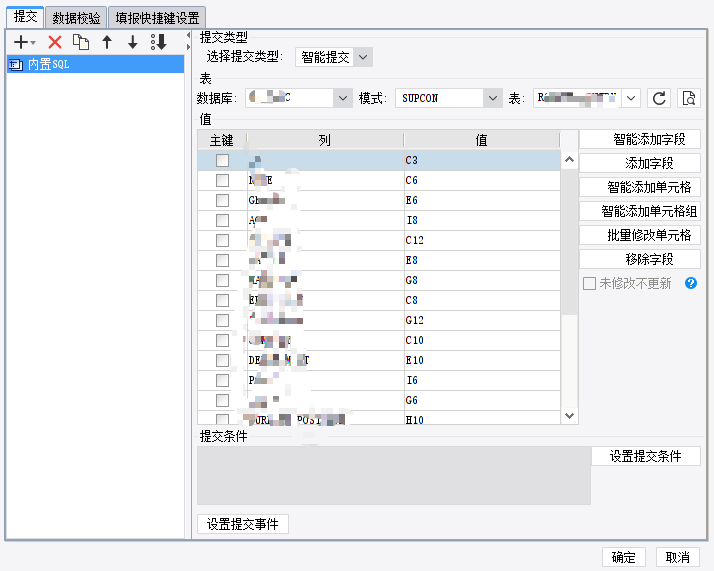The height and width of the screenshot is (571, 714).
Task: Tick primary key checkbox for the C6 row
Action: click(222, 180)
